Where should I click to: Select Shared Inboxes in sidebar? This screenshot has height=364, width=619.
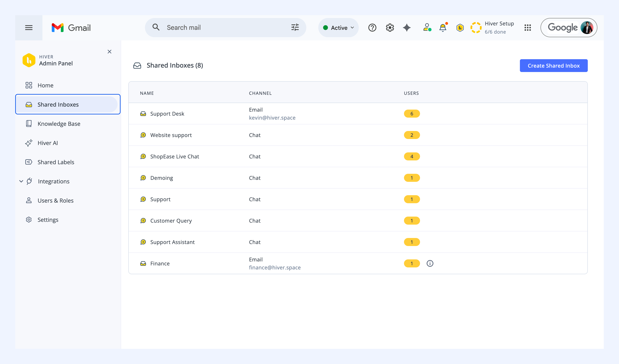(67, 105)
